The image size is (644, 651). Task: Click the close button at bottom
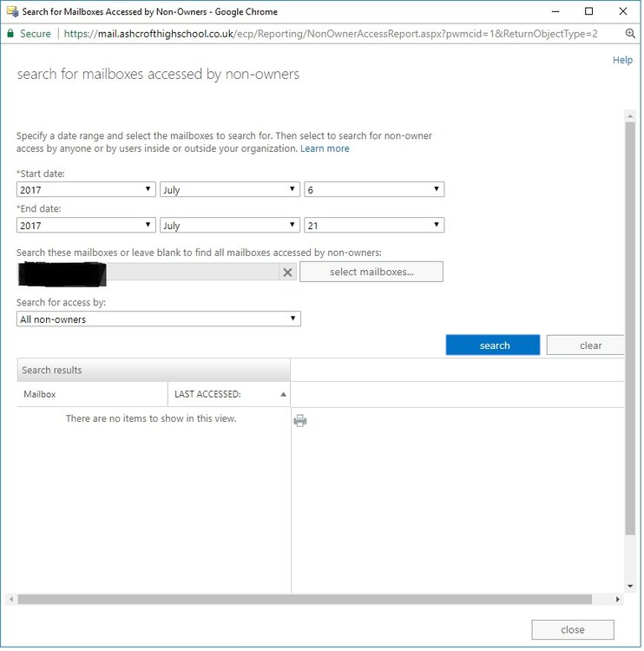click(x=574, y=632)
